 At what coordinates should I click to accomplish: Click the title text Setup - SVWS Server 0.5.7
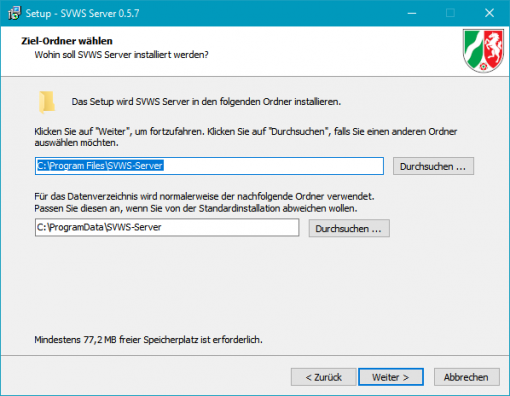coord(82,13)
